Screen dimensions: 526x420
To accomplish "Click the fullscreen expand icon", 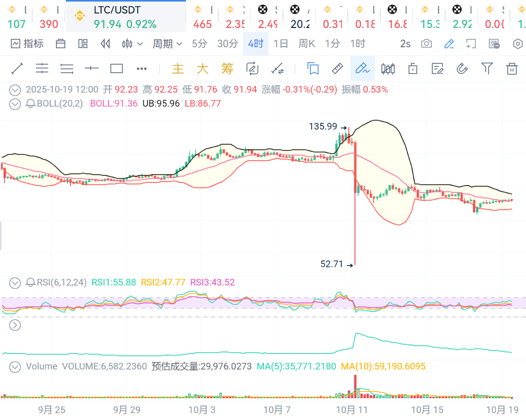I will tap(471, 44).
